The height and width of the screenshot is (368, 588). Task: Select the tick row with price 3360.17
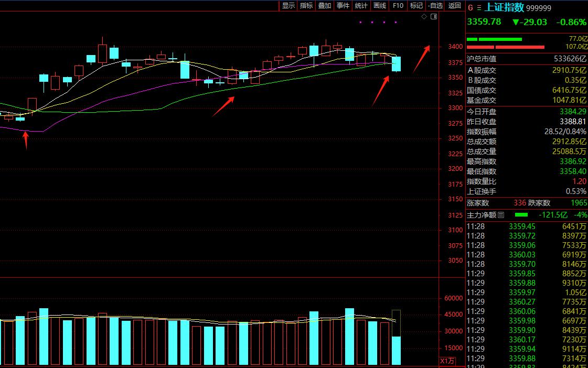(x=527, y=340)
